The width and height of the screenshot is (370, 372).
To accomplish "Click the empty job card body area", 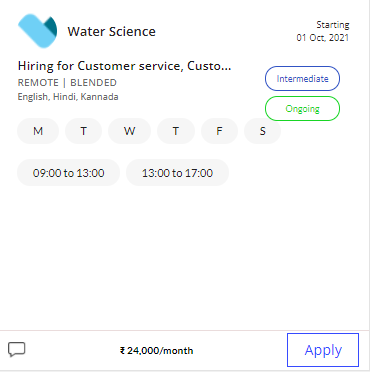I will pos(185,257).
